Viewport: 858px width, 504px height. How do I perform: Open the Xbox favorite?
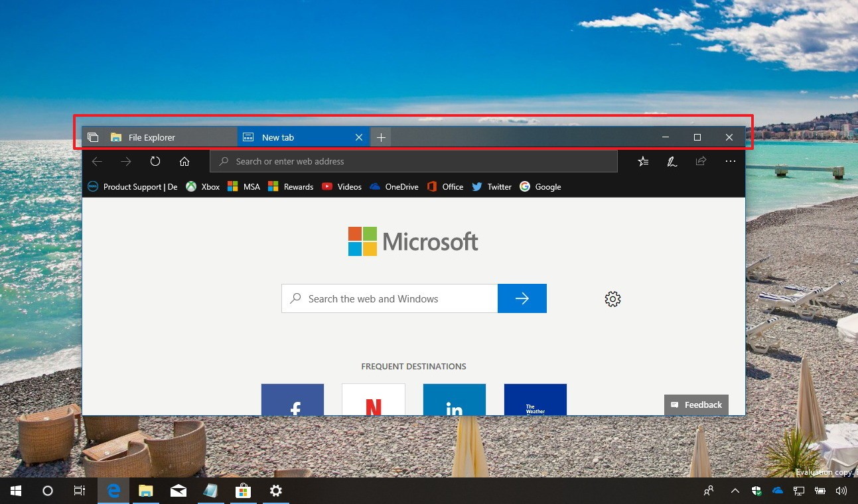(203, 187)
